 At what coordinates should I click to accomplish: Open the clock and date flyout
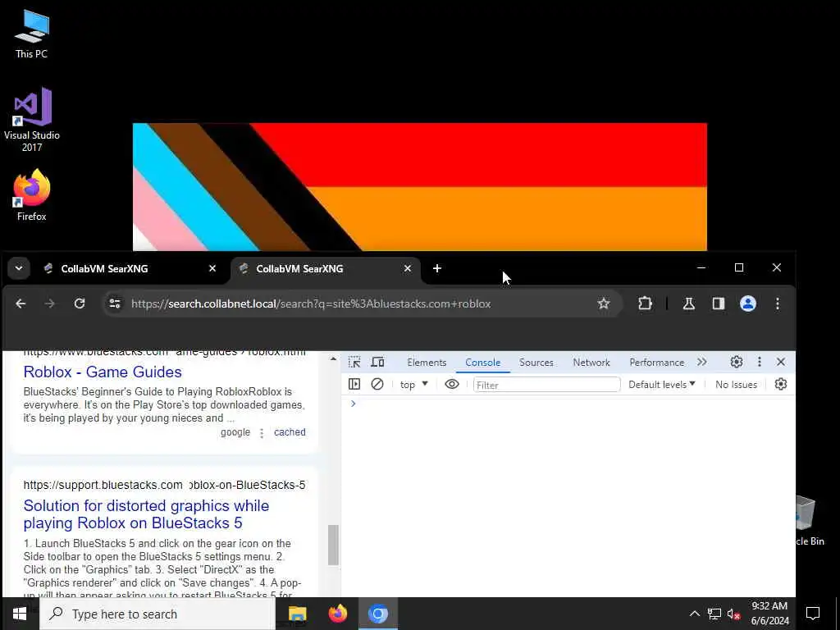coord(769,614)
